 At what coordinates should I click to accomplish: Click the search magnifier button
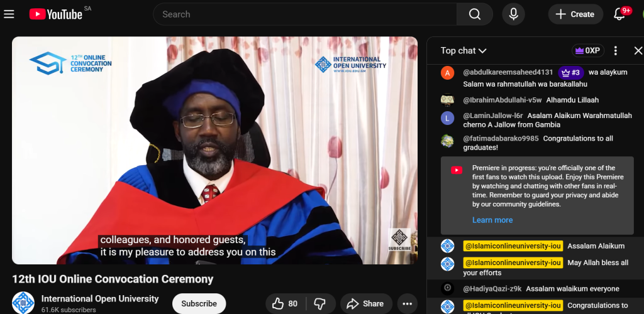[475, 14]
